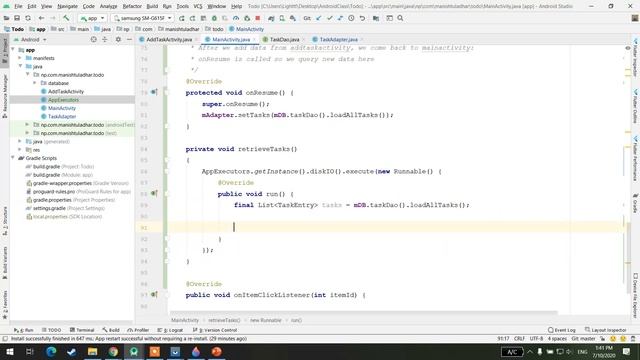This screenshot has height=360, width=640.
Task: Switch to the TaskAdapter.java tab
Action: (338, 40)
